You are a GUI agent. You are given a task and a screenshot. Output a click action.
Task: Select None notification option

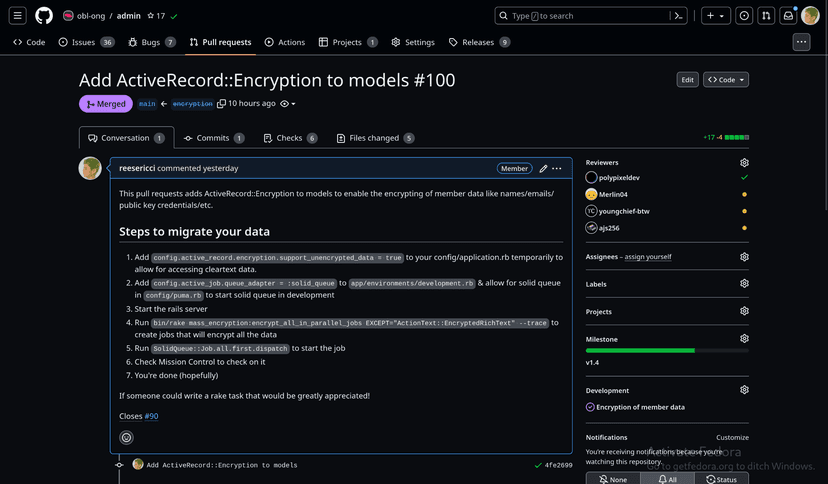pos(612,479)
